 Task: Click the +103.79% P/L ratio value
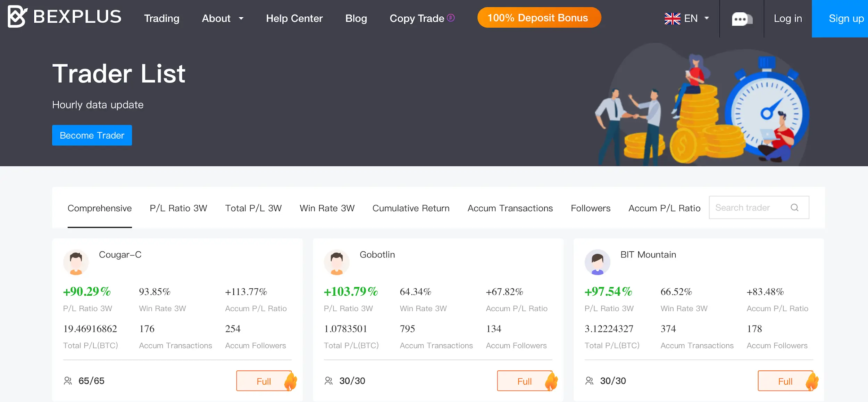[x=351, y=291]
